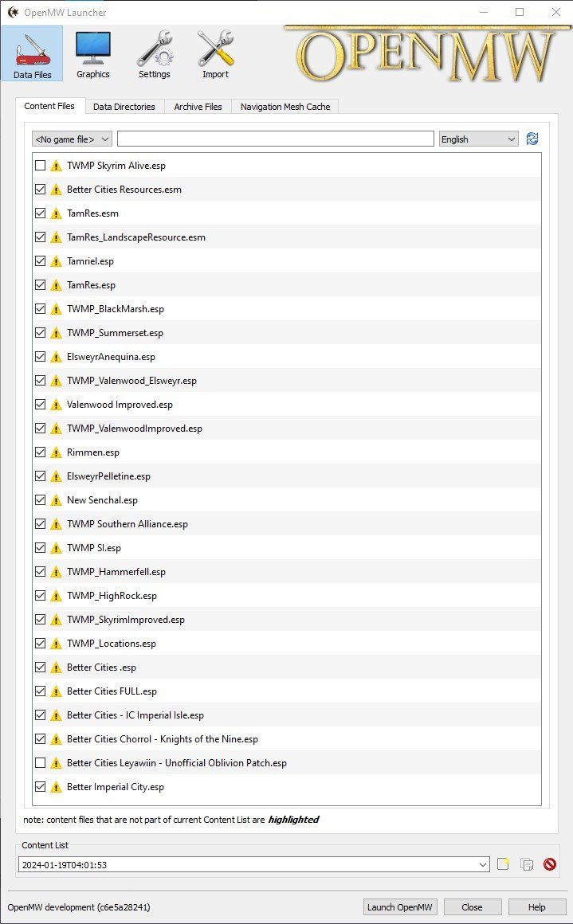The image size is (573, 924).
Task: Click warning icon beside TWMP_Summerset.esp
Action: pyautogui.click(x=56, y=333)
